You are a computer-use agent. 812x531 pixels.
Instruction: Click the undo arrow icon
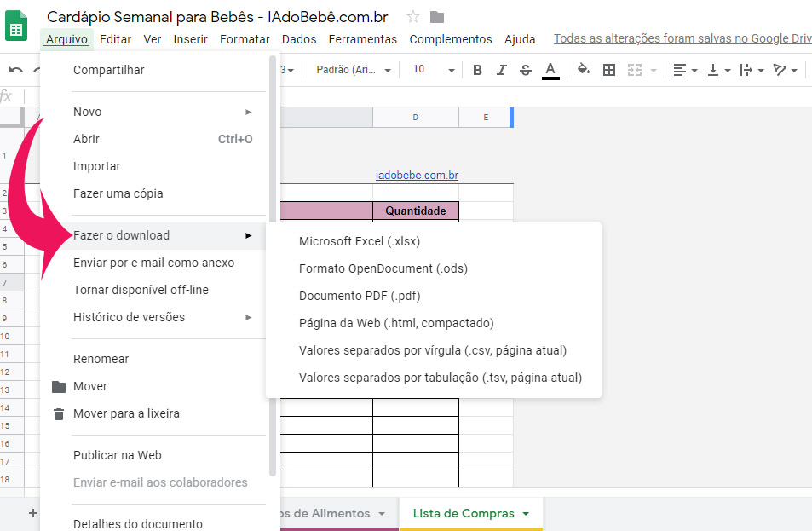point(16,70)
